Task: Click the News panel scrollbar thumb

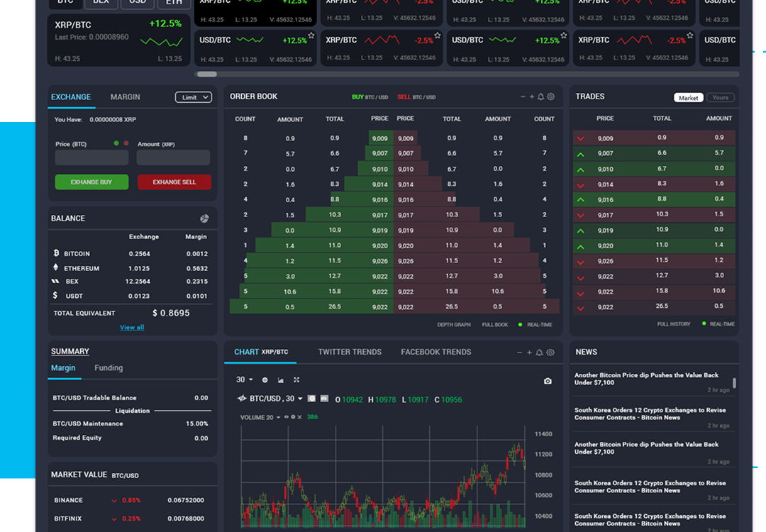Action: (x=734, y=382)
